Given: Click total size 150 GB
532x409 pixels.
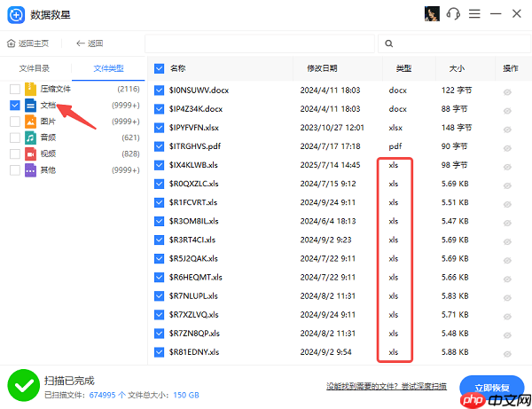Looking at the screenshot, I should [186, 395].
